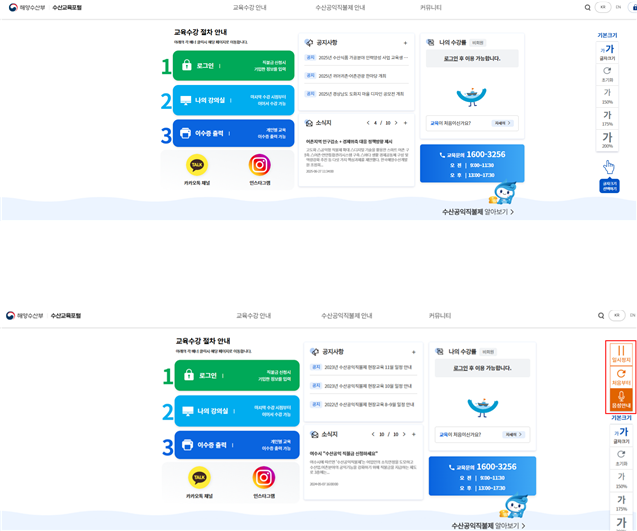Restart voice guide with 처음부터 button
This screenshot has height=531, width=637.
point(621,377)
